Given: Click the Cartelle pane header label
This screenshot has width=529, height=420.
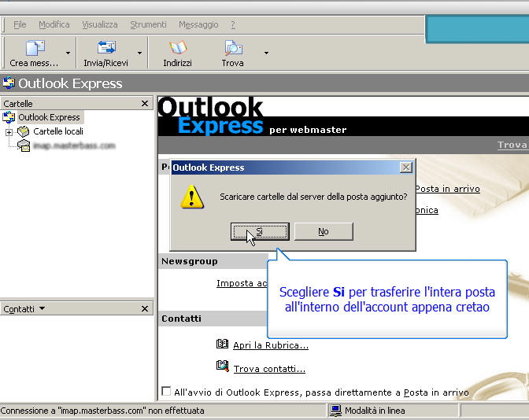Looking at the screenshot, I should pyautogui.click(x=18, y=104).
